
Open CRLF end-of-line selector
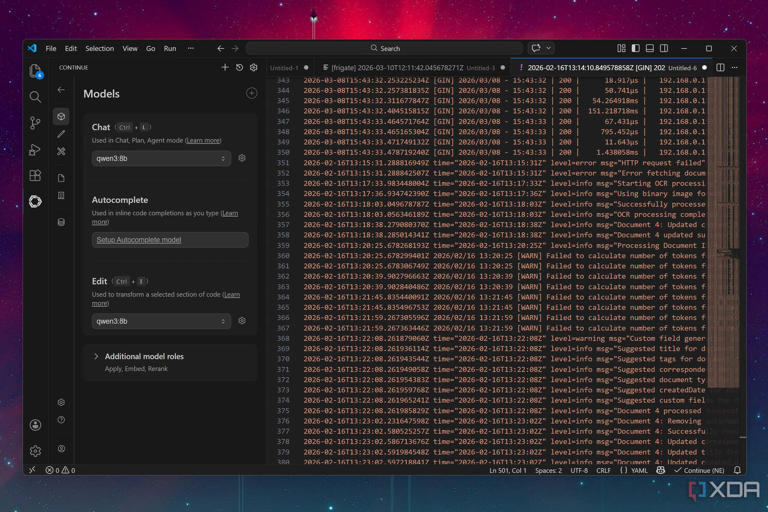(x=603, y=470)
